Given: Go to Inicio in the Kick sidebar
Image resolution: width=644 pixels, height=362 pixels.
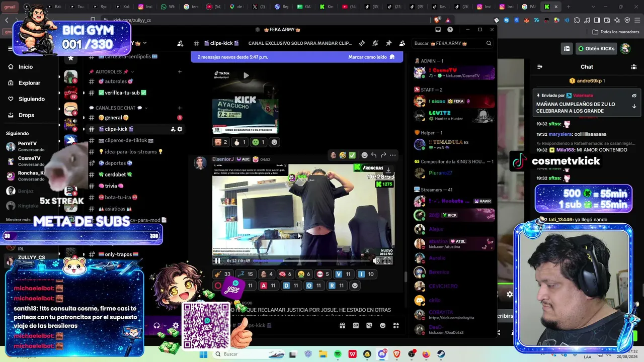Looking at the screenshot, I should [26, 67].
